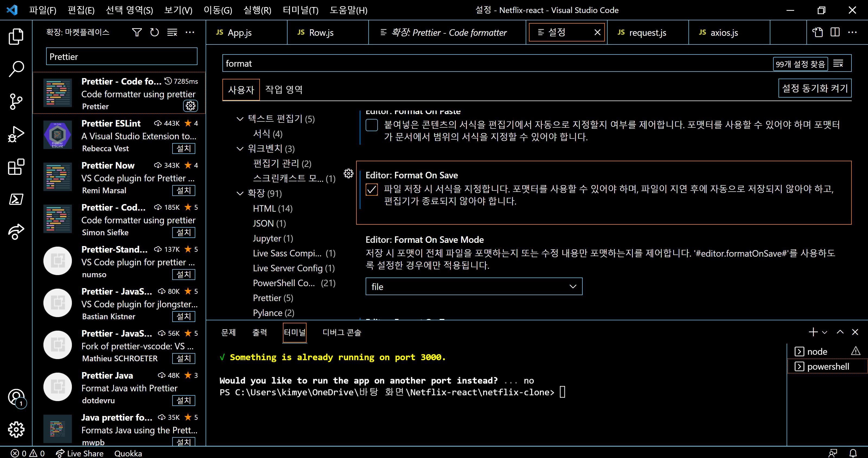The image size is (868, 458).
Task: Install Prettier Java by dotdevru
Action: click(184, 401)
